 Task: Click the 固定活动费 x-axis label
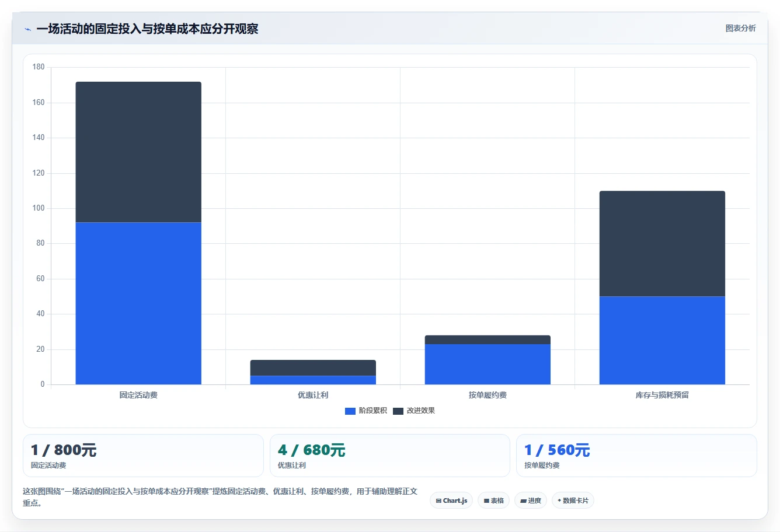click(x=138, y=395)
